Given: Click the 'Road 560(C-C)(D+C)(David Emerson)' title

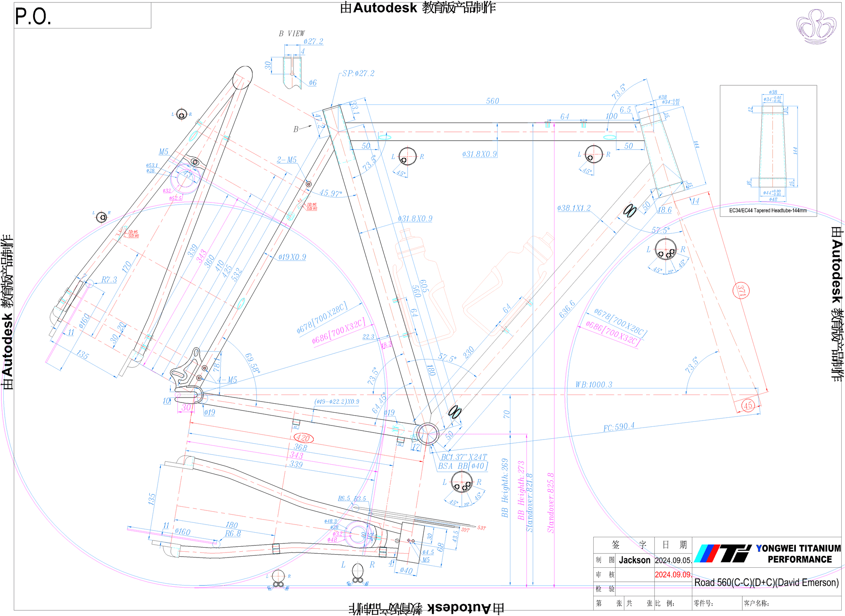Looking at the screenshot, I should [x=767, y=583].
